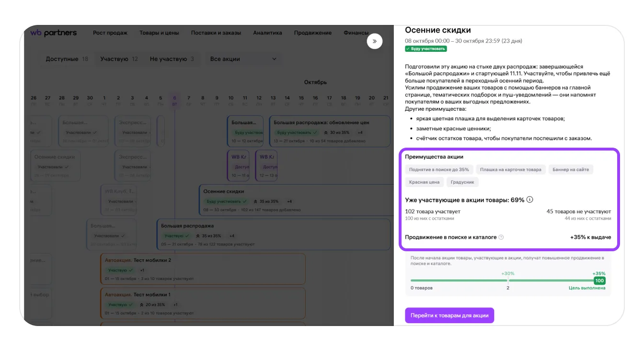Open Большая распродажа: обновление цен card

[x=330, y=131]
